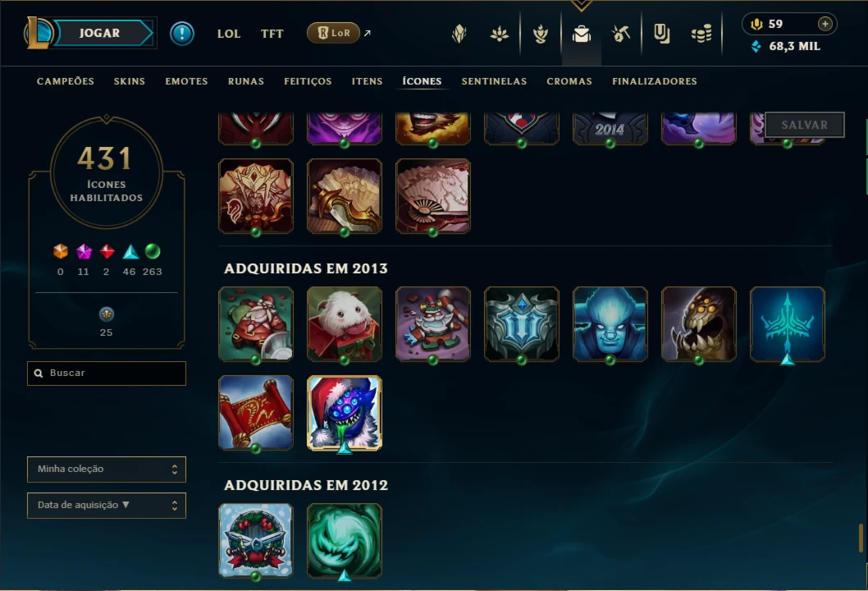The image size is (868, 591).
Task: Select the Santa Baron summoner icon
Action: (x=345, y=413)
